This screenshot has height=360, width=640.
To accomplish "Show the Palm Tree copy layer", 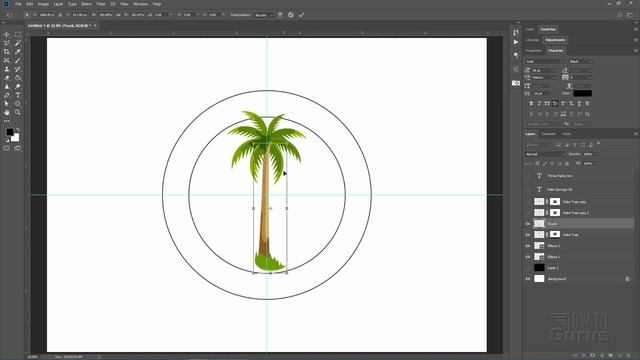I will click(527, 202).
